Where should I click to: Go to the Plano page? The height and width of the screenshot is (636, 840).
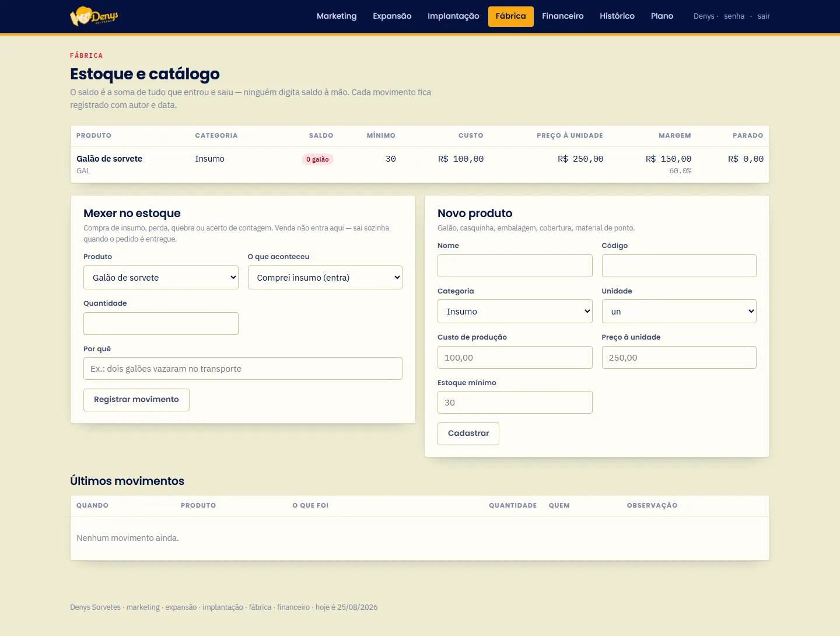(x=662, y=16)
